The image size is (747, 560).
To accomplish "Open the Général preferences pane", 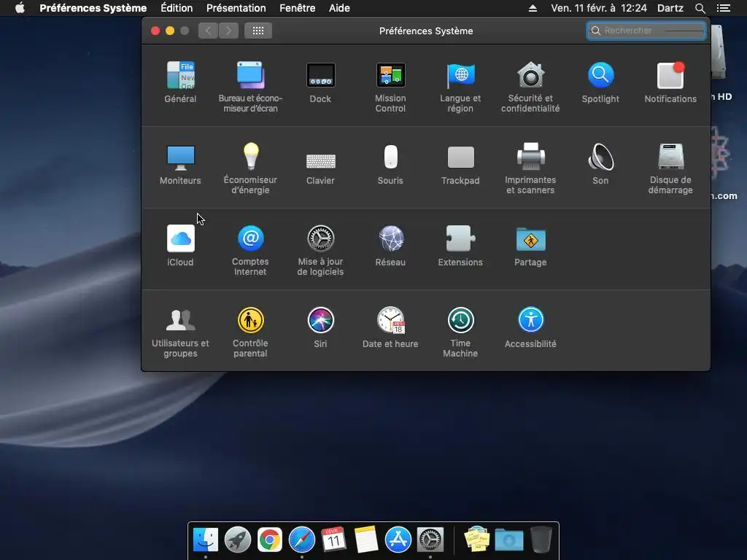I will (180, 82).
